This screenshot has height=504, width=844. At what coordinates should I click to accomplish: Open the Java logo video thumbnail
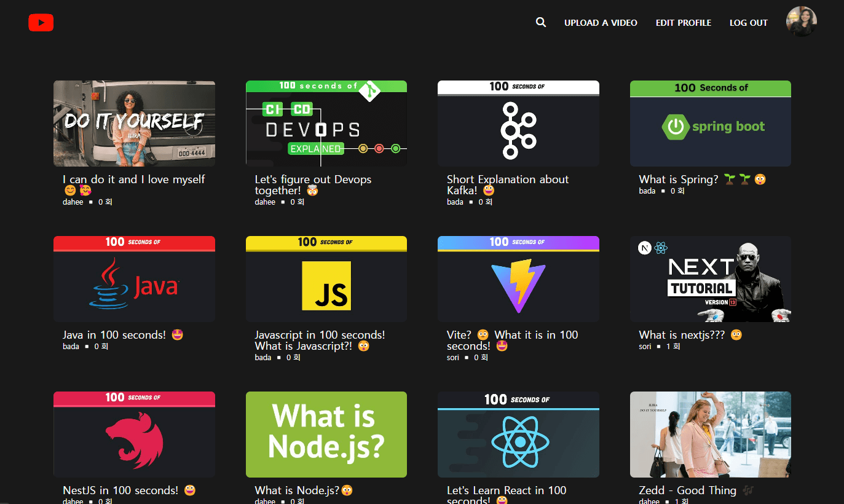click(134, 279)
